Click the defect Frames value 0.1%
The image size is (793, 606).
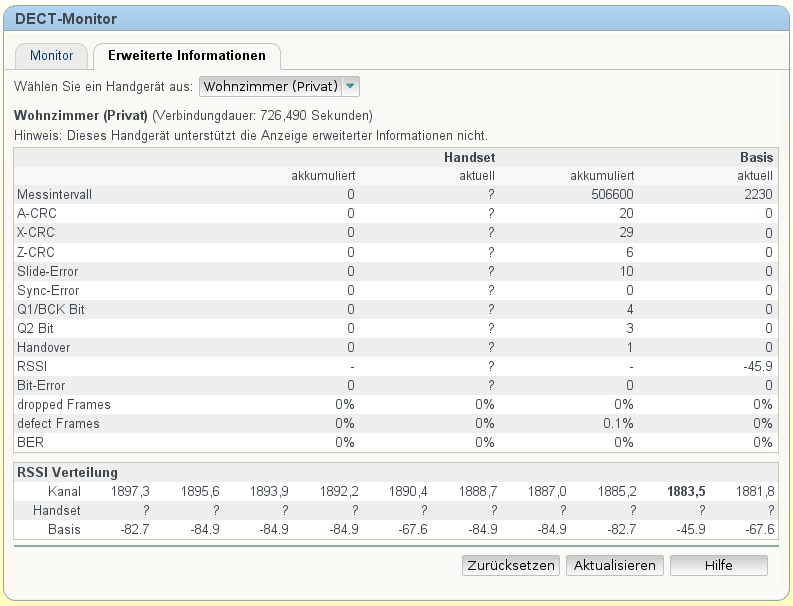(x=618, y=423)
